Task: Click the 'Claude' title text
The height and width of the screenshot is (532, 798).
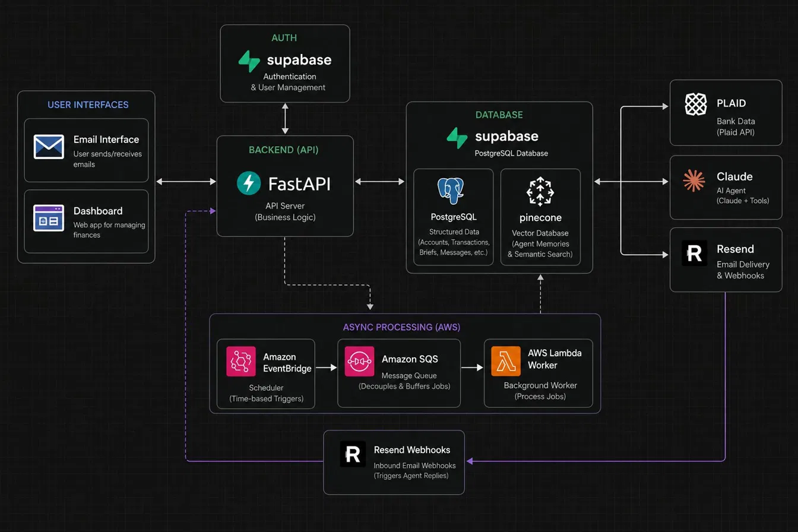Action: point(734,176)
